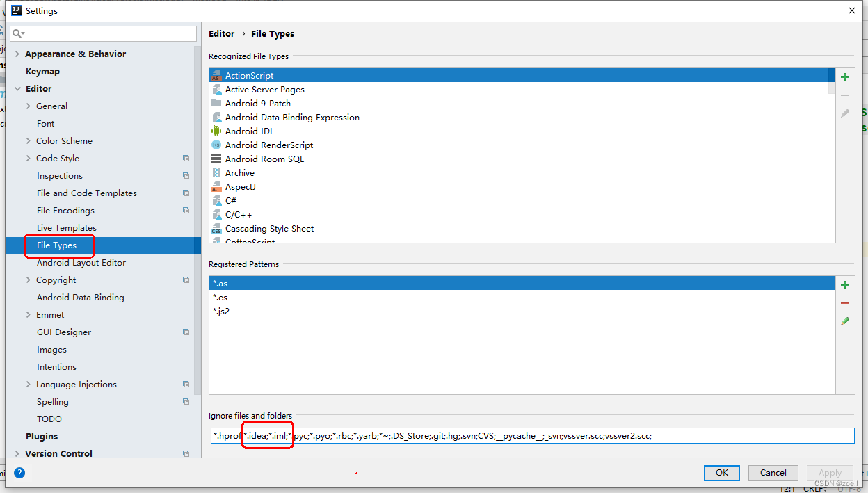Image resolution: width=868 pixels, height=493 pixels.
Task: Click the ActionScript file type icon
Action: pos(216,75)
